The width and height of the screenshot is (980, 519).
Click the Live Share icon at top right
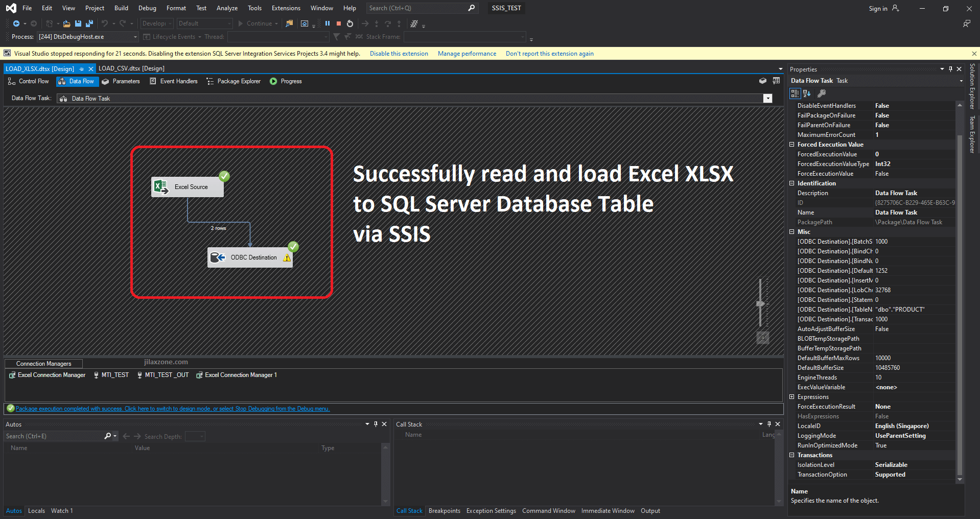coord(967,23)
